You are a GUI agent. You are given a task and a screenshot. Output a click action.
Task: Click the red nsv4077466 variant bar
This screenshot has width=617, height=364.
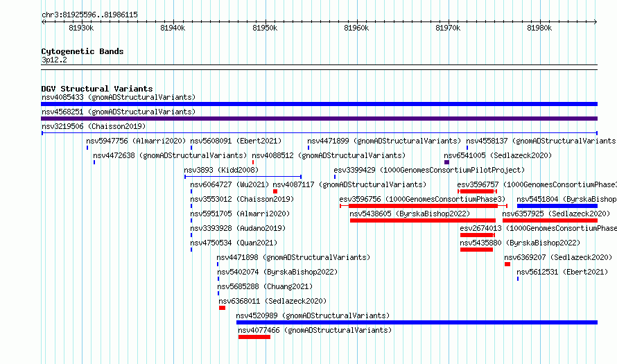(254, 337)
